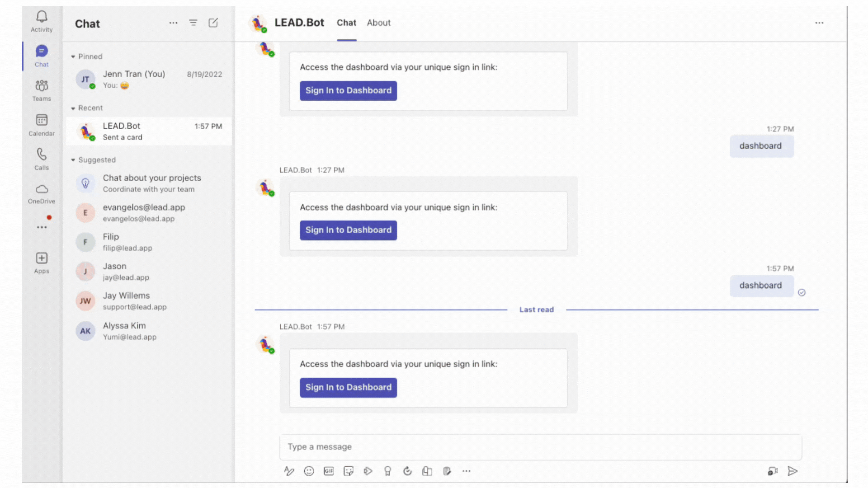Click the send message arrow
The height and width of the screenshot is (488, 868).
(x=793, y=471)
